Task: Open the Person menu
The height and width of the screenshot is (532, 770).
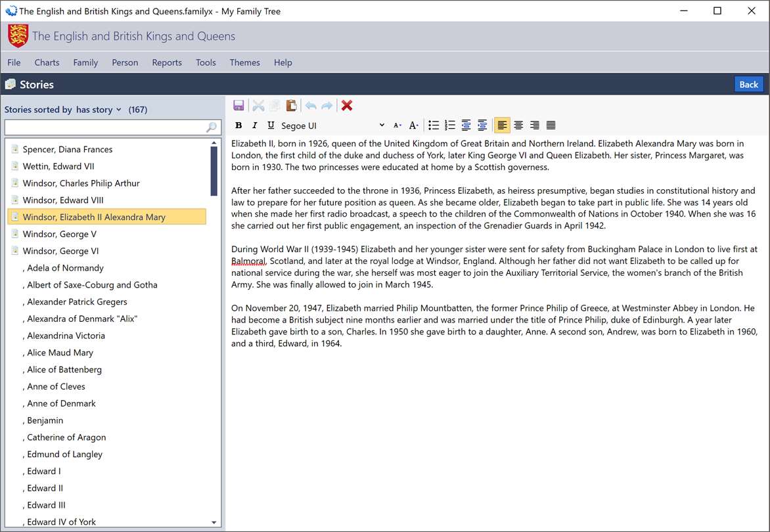Action: point(125,62)
